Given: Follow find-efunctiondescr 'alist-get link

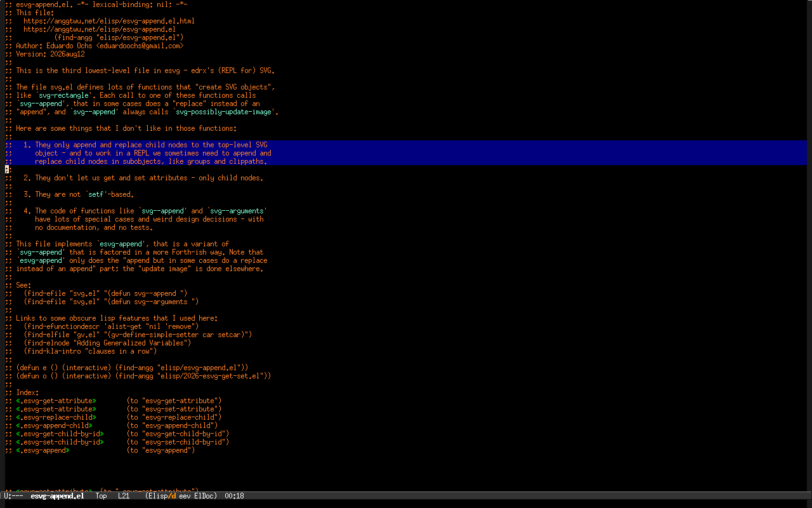Looking at the screenshot, I should [x=111, y=326].
